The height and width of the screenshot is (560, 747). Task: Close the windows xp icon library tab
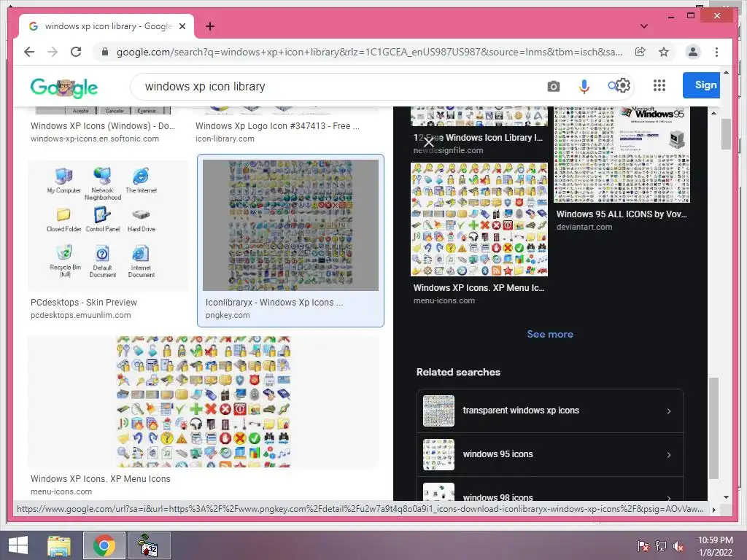point(182,26)
